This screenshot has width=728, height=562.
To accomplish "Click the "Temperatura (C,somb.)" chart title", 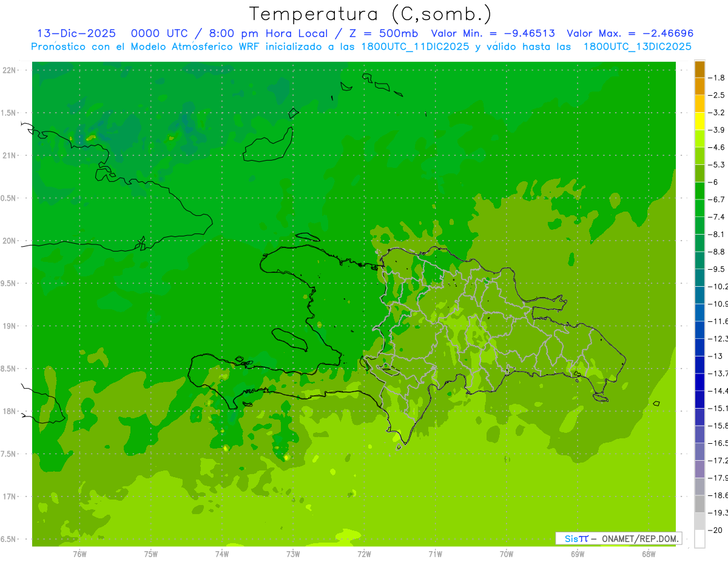I will pos(371,14).
